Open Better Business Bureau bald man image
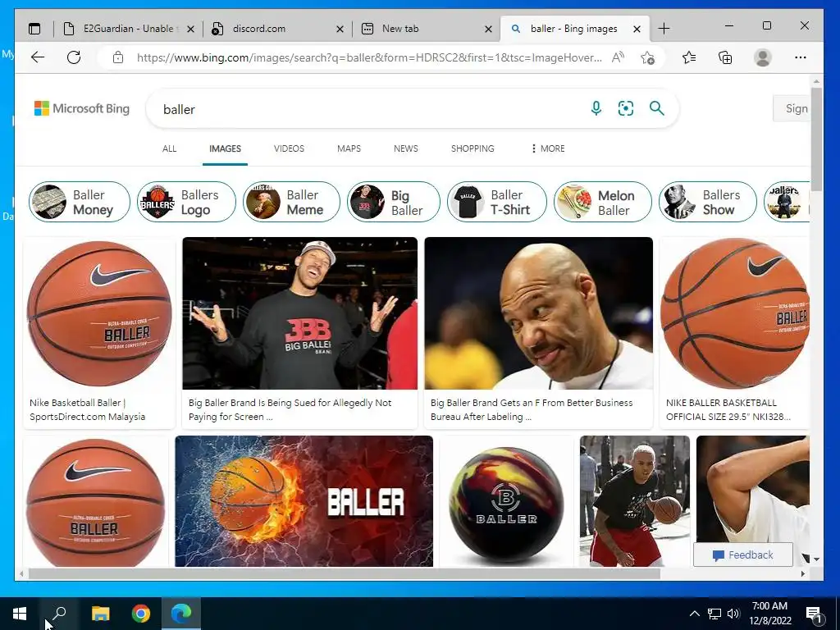The image size is (840, 630). click(x=538, y=313)
